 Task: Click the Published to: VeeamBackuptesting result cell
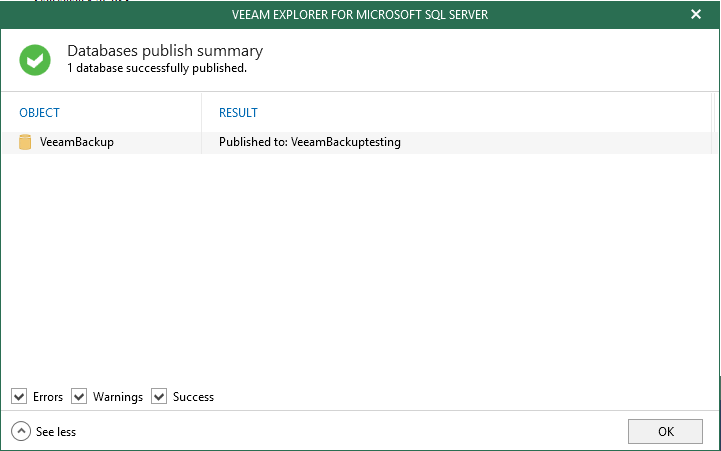tap(310, 142)
